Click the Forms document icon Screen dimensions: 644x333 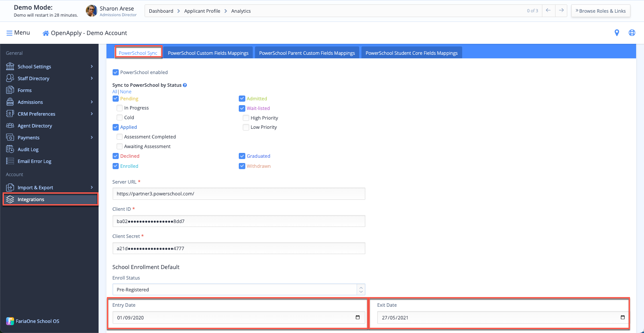pyautogui.click(x=10, y=90)
